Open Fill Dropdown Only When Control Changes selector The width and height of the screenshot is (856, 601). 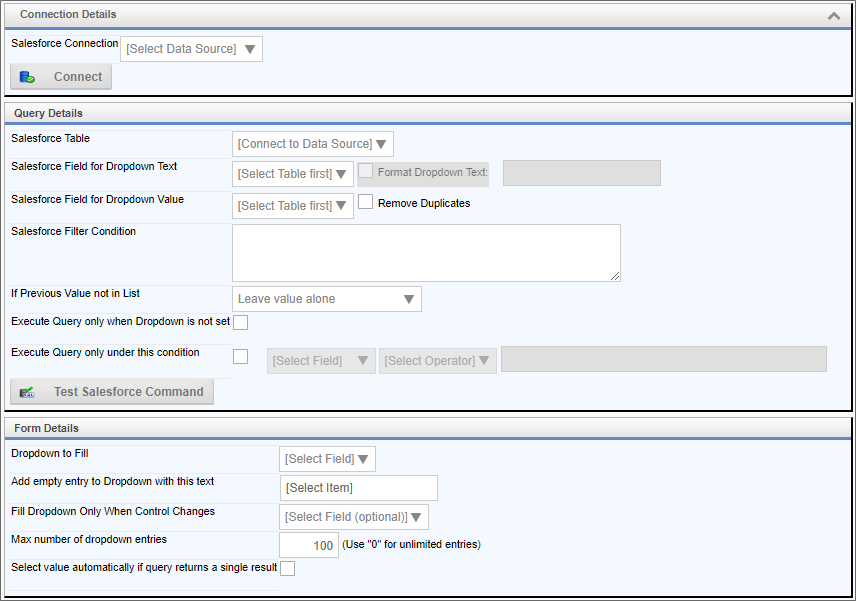tap(354, 517)
